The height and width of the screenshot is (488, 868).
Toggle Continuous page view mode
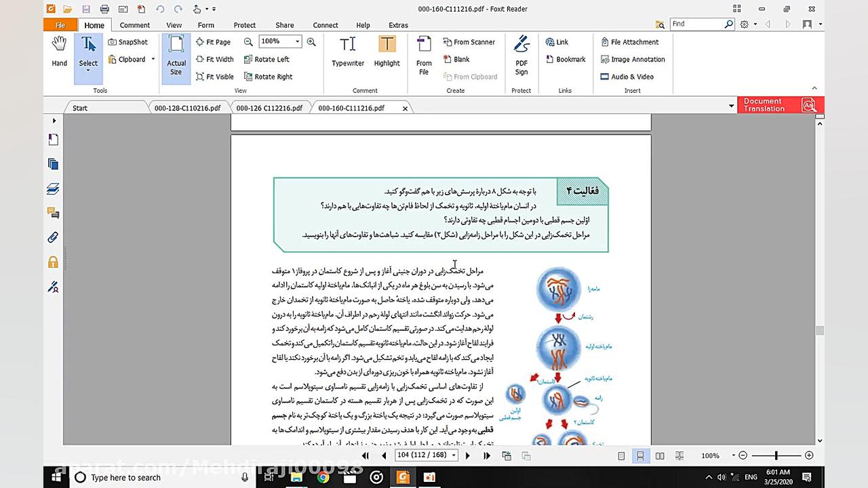(640, 456)
